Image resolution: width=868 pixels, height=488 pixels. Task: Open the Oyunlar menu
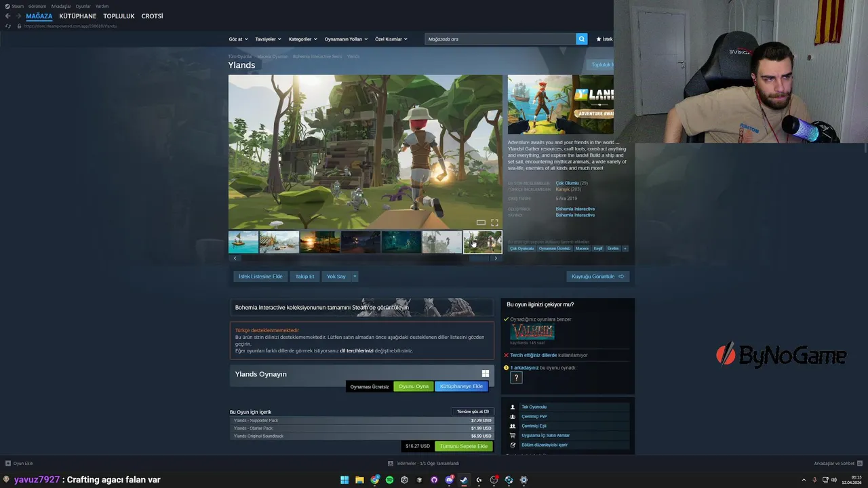coord(83,6)
